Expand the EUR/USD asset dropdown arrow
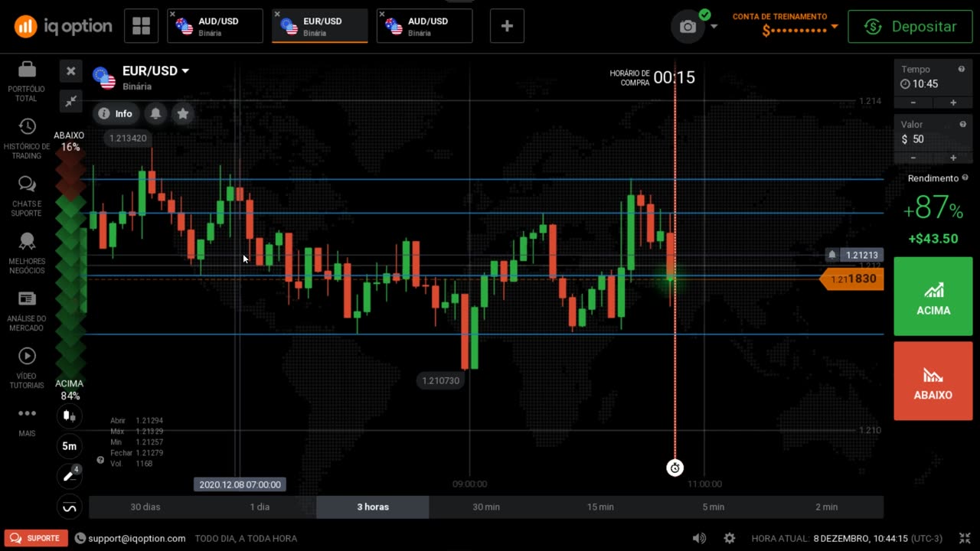Viewport: 980px width, 551px height. pyautogui.click(x=185, y=70)
